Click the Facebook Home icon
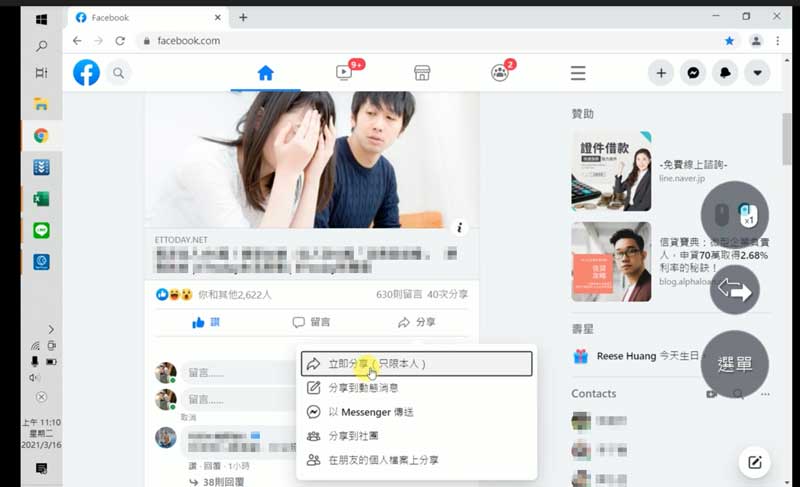800x487 pixels. coord(265,73)
